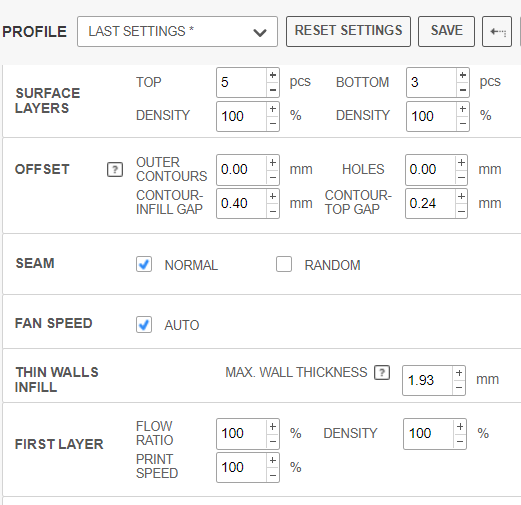Viewport: 521px width, 505px height.
Task: Click the arrow icon button next to Save
Action: [497, 32]
